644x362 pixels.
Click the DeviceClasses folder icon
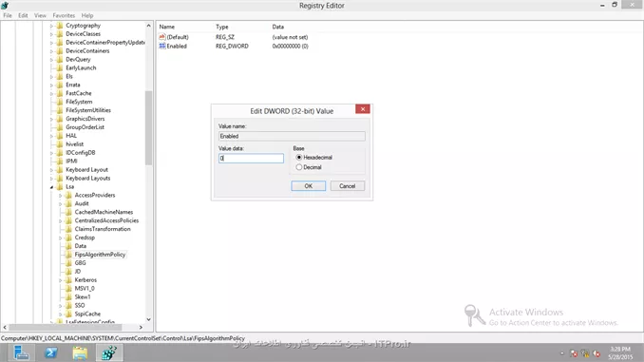coord(60,33)
